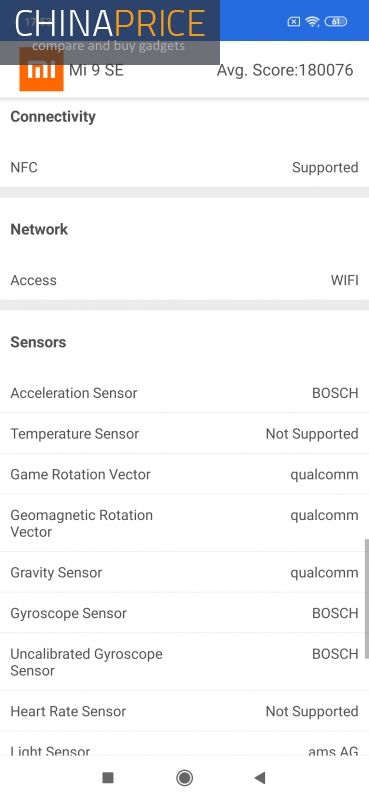
Task: Select the Gyroscope Sensor row
Action: click(184, 613)
